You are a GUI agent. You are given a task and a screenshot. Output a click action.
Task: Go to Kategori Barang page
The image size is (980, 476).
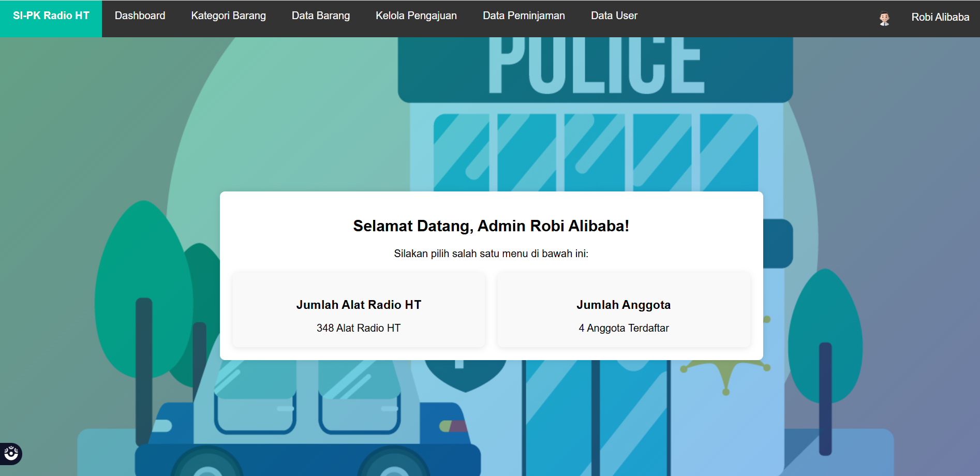click(228, 16)
